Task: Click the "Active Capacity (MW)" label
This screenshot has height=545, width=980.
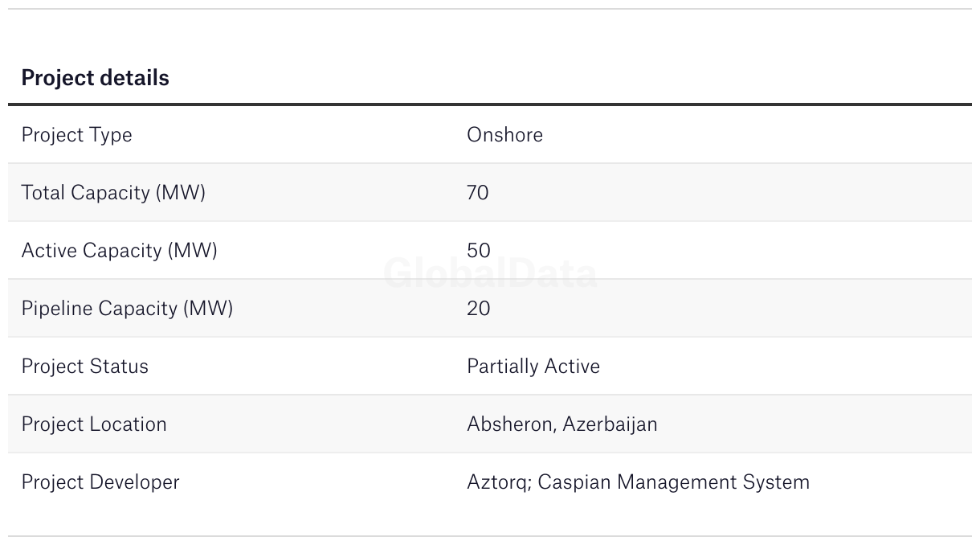Action: point(119,251)
